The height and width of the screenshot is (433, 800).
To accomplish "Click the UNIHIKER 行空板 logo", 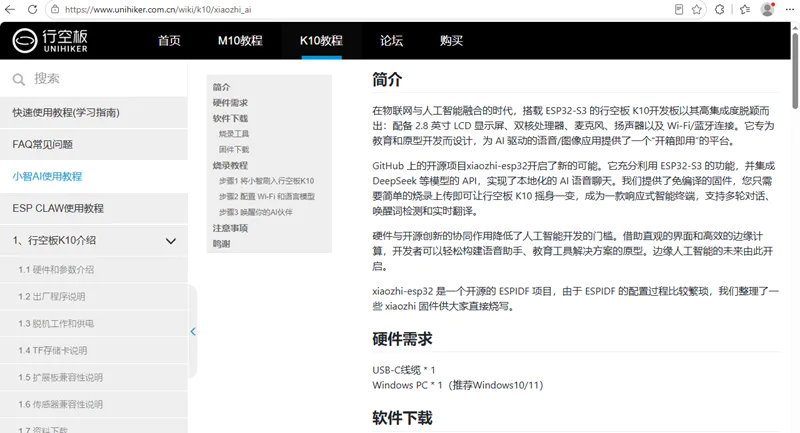I will coord(50,40).
